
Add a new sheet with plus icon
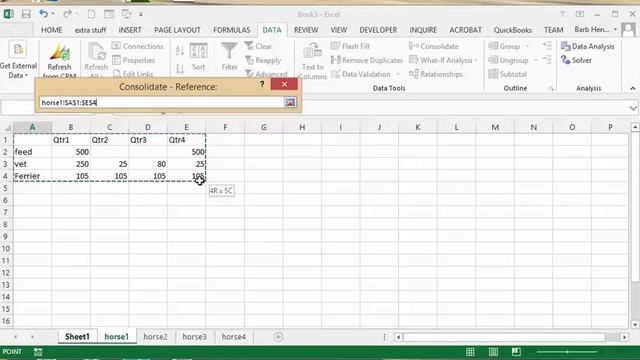coord(278,337)
